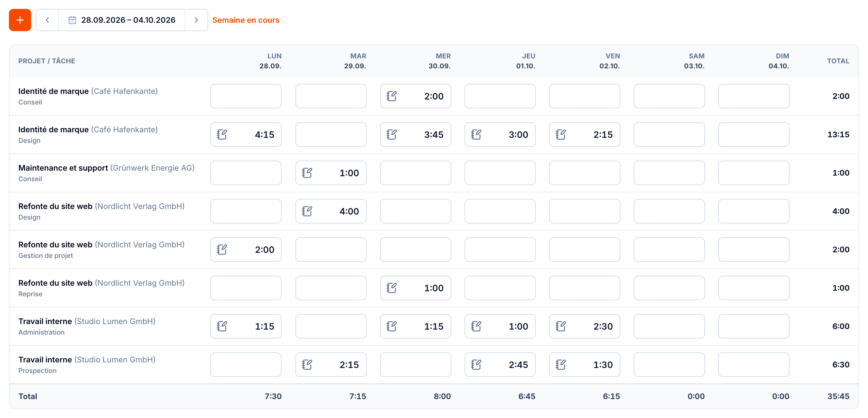Click the 4:15 time value in Design row
The image size is (868, 418).
[265, 135]
